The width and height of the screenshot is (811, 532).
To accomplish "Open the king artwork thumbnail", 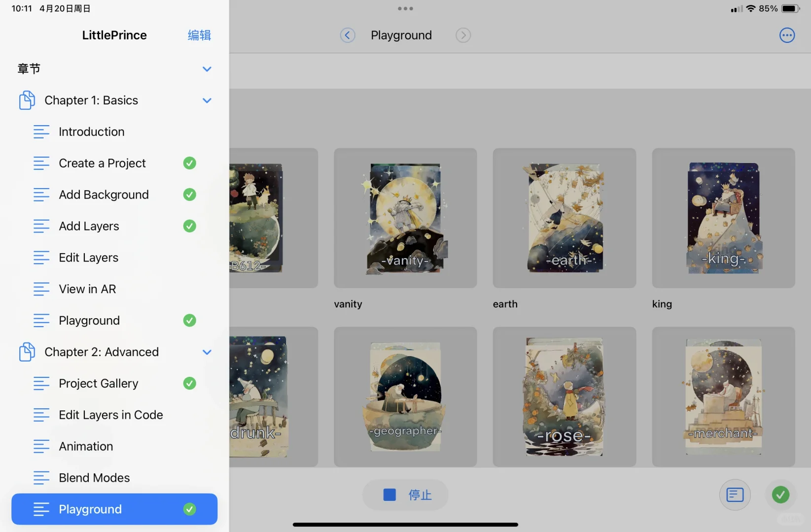I will click(723, 218).
